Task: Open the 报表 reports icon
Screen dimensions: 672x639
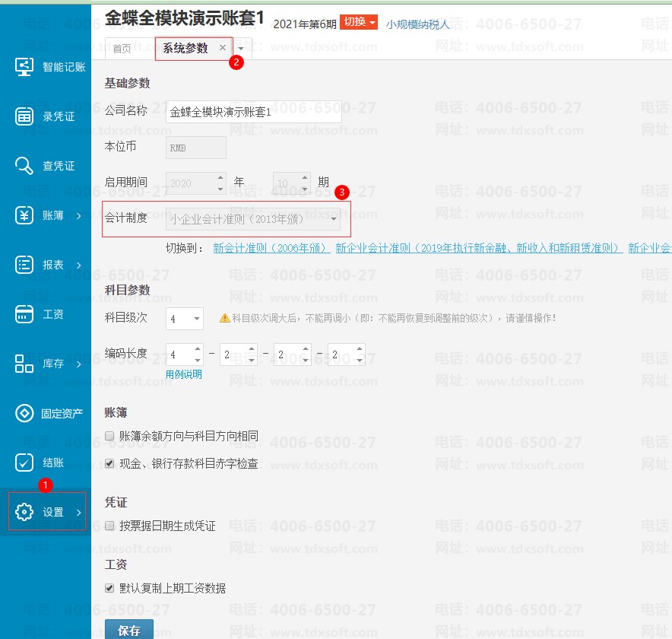Action: (x=25, y=265)
